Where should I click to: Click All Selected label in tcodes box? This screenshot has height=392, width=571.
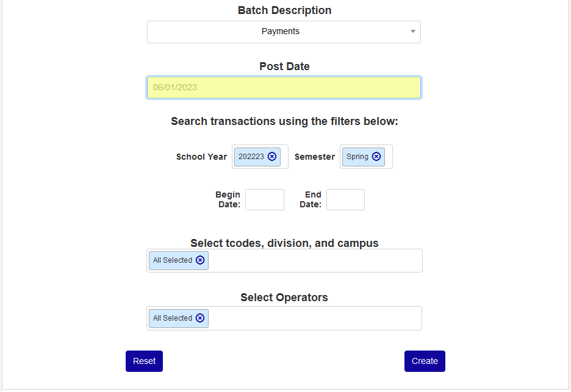[x=173, y=260]
